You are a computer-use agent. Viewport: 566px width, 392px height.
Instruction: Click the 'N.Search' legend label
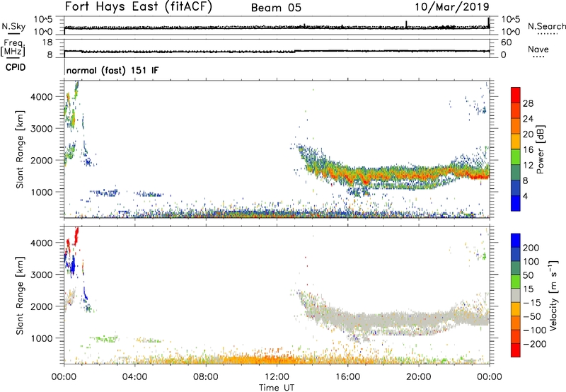point(546,26)
